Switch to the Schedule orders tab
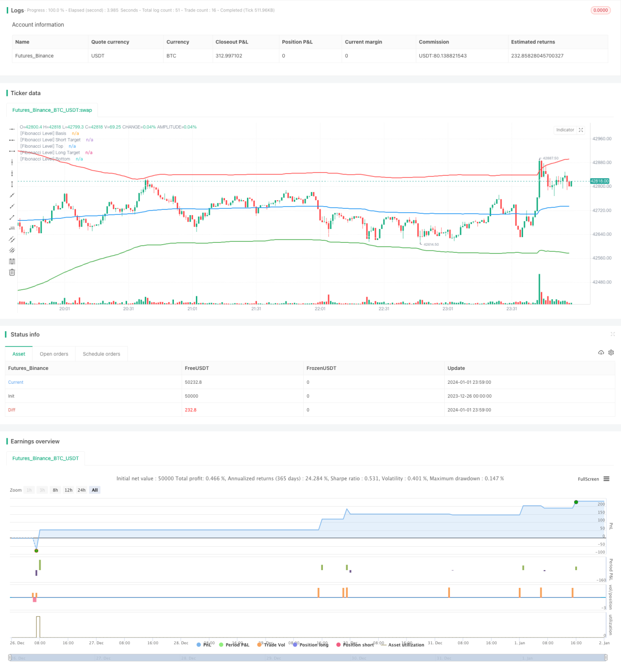 coord(101,354)
